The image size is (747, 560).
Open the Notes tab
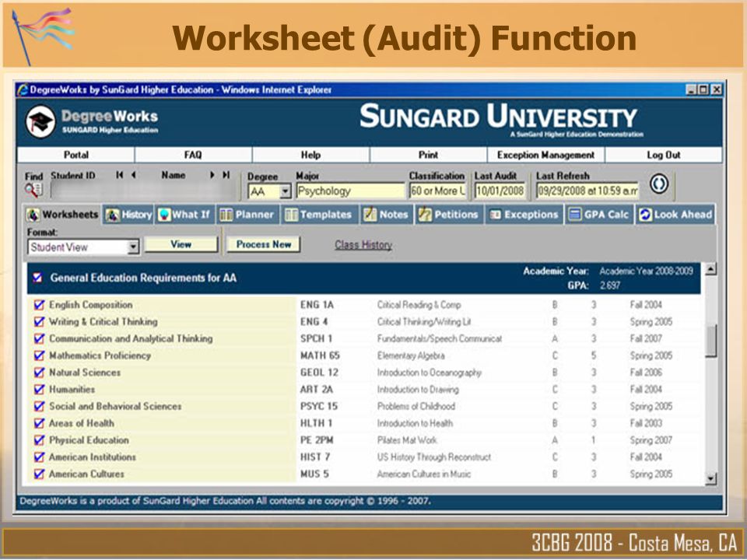(386, 215)
